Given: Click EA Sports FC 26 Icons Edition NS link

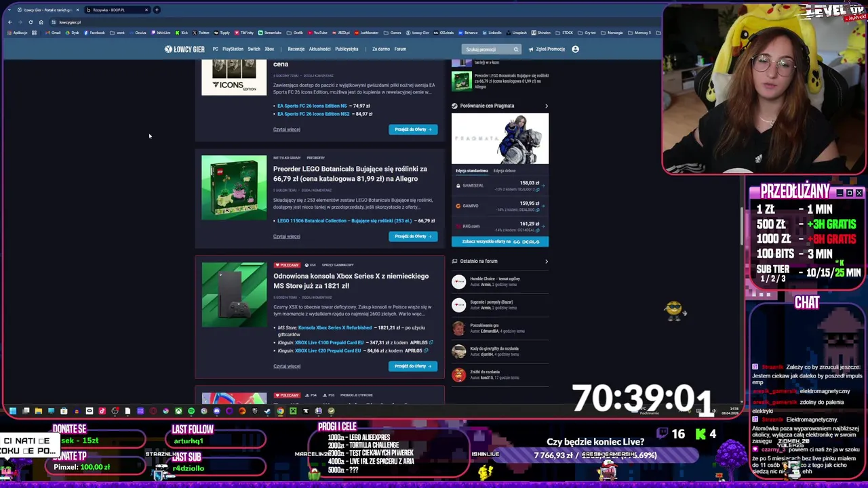Looking at the screenshot, I should [x=311, y=106].
